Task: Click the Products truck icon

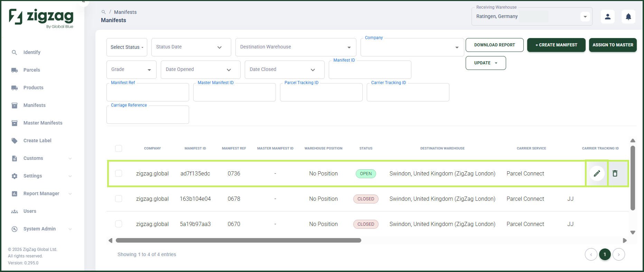Action: [15, 88]
